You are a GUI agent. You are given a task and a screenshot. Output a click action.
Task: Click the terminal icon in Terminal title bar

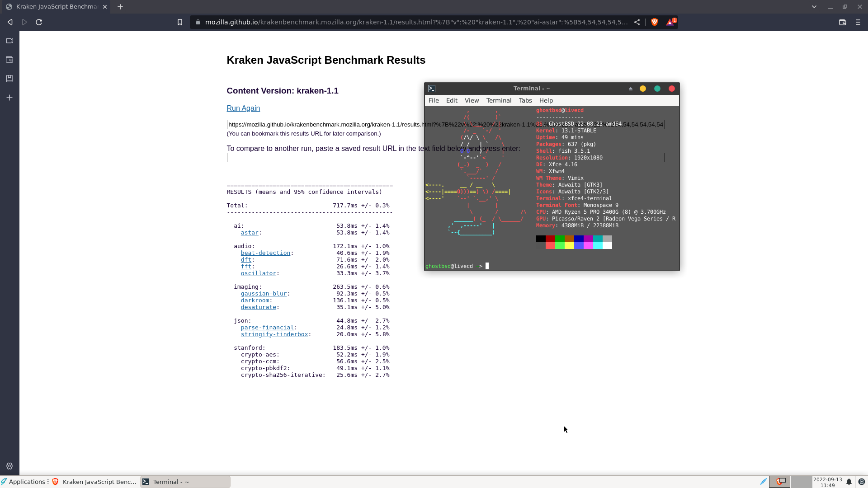point(432,89)
